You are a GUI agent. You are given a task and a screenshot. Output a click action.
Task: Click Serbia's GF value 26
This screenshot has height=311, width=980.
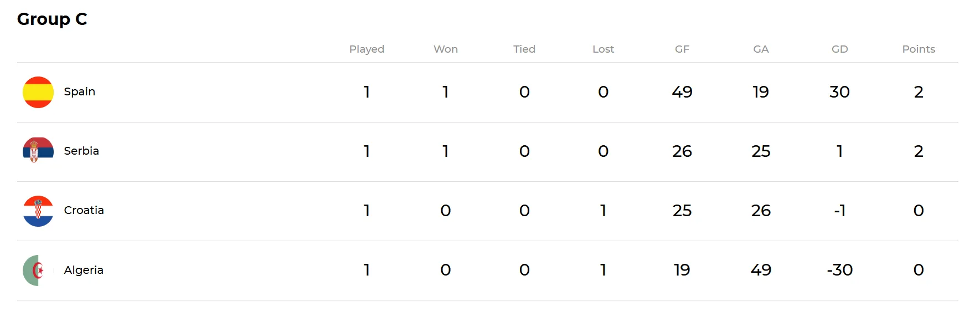[x=682, y=151]
